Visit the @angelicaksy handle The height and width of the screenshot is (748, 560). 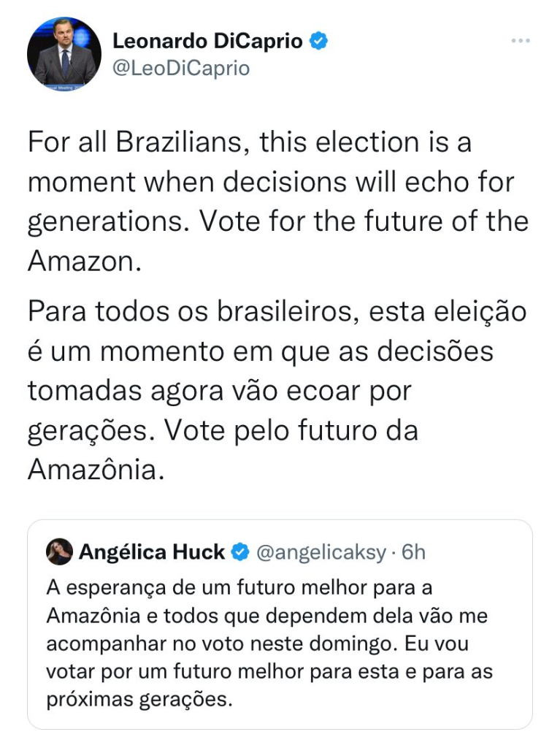[x=319, y=552]
